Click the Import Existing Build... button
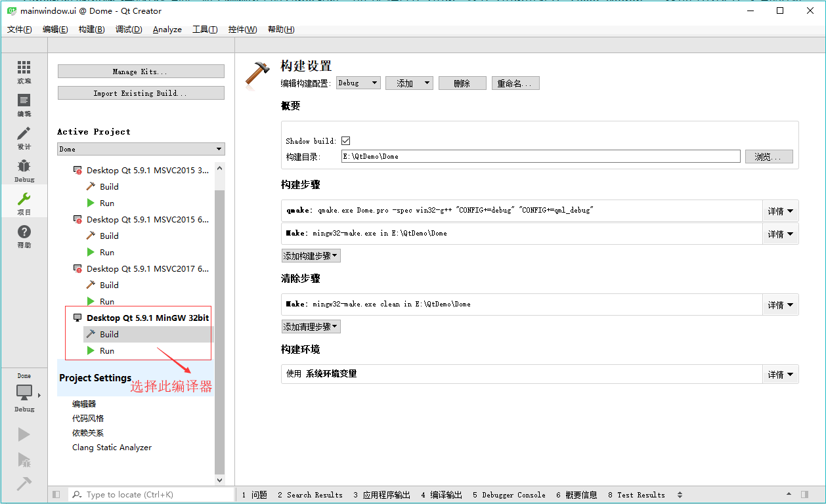The width and height of the screenshot is (826, 504). 141,93
